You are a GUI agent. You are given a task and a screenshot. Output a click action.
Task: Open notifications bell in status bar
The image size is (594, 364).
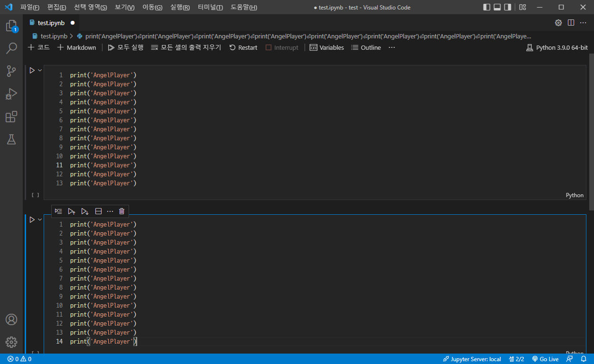pos(584,359)
